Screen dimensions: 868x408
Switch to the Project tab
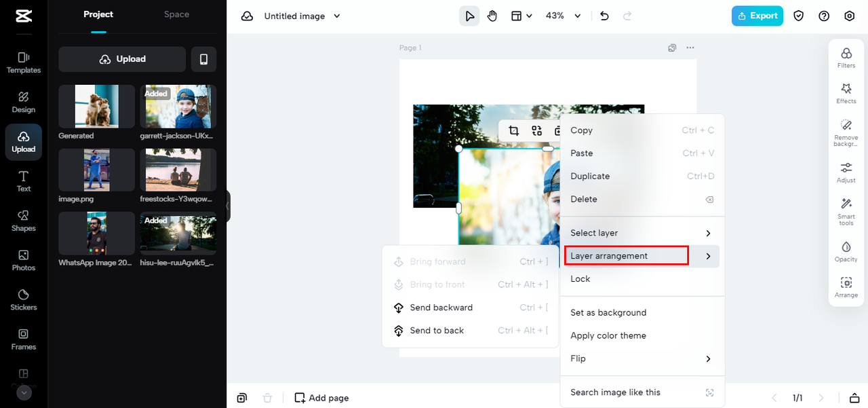click(98, 14)
